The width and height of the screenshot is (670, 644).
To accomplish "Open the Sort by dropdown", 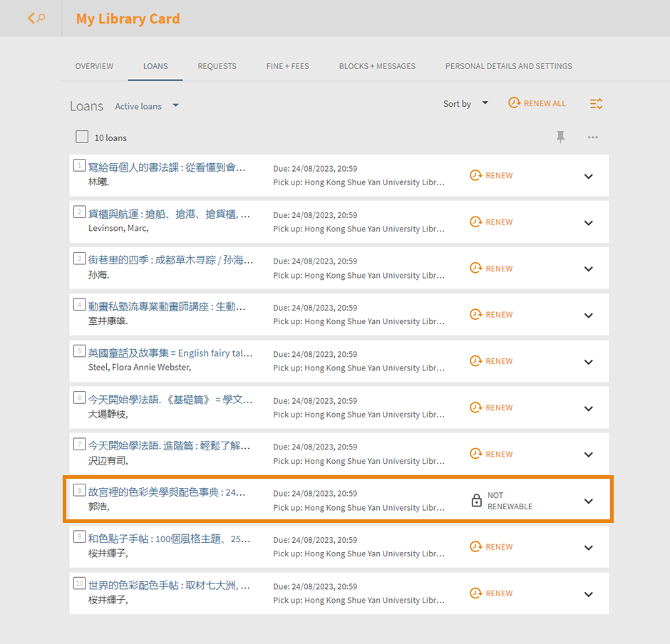I will point(465,104).
